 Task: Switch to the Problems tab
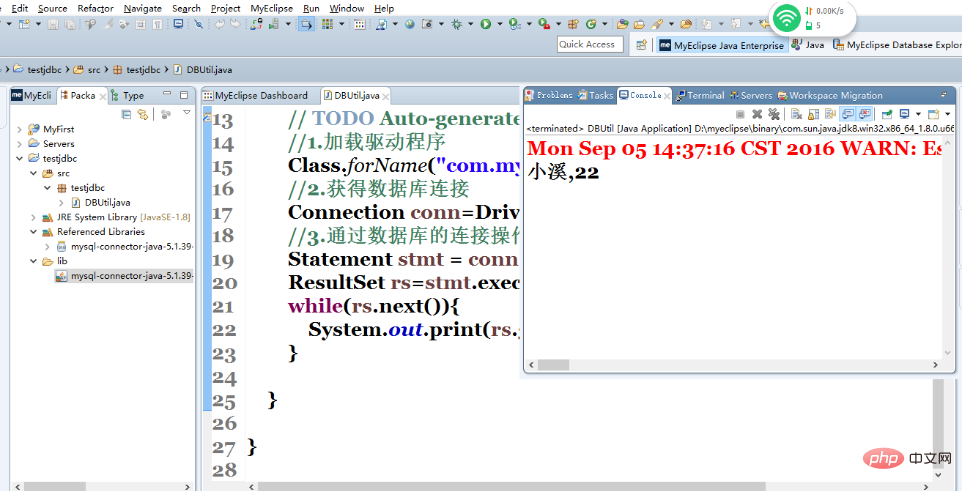[x=548, y=95]
